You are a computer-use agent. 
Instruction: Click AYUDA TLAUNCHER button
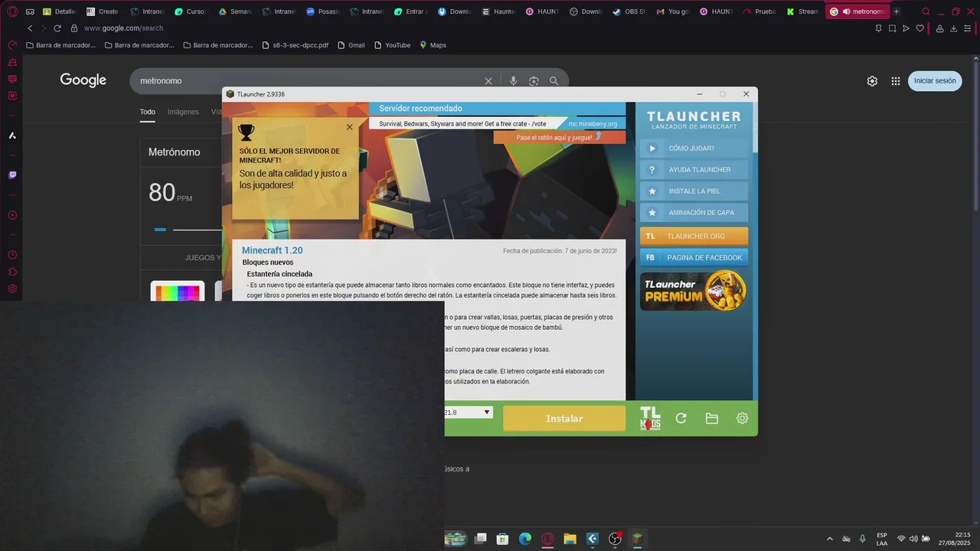tap(694, 170)
